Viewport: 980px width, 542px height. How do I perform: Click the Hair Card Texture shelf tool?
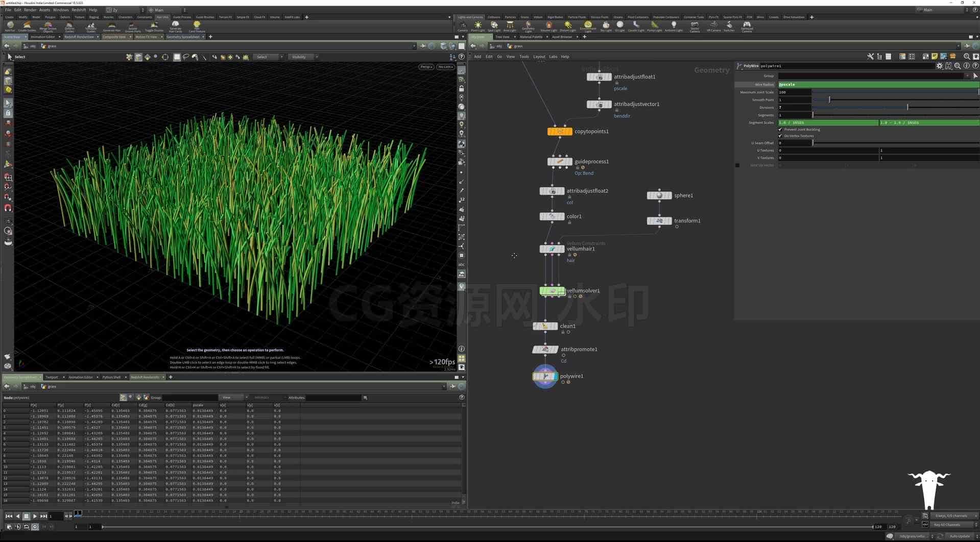pos(197,27)
